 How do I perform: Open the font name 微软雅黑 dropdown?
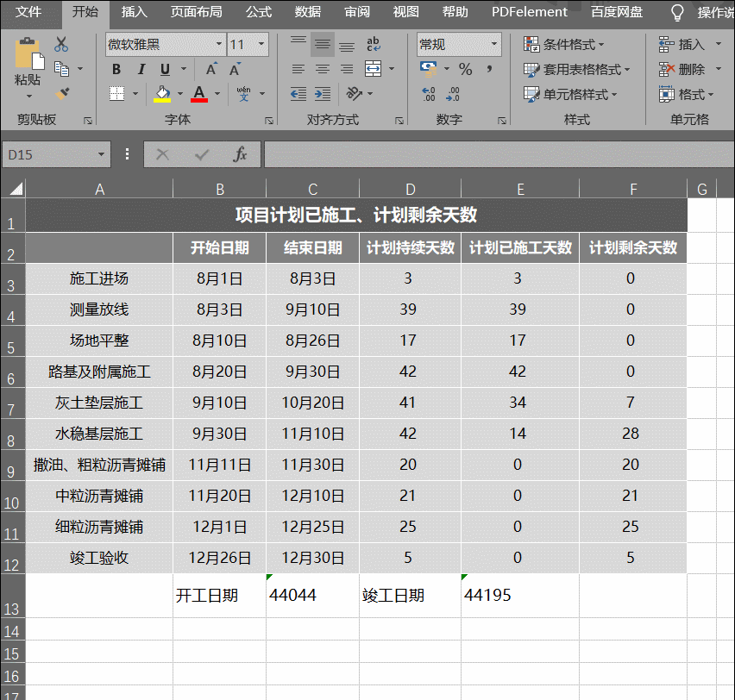[218, 45]
